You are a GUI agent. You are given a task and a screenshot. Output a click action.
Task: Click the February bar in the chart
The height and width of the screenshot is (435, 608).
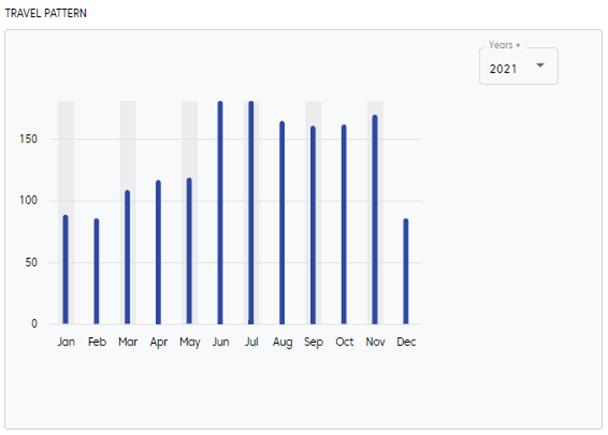click(97, 271)
